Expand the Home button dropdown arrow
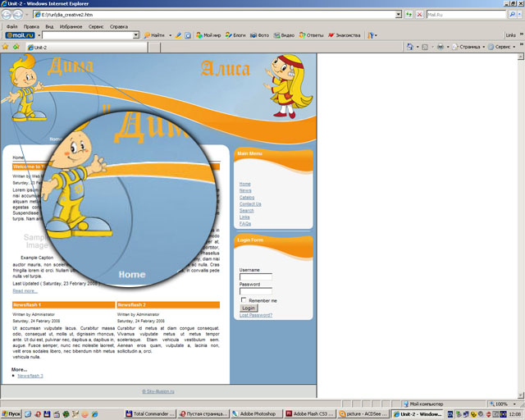 point(418,47)
